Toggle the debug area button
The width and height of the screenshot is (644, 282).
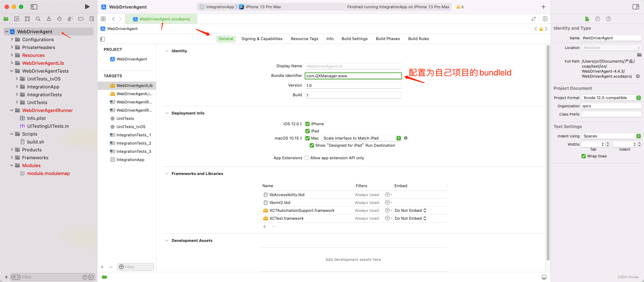pyautogui.click(x=544, y=277)
